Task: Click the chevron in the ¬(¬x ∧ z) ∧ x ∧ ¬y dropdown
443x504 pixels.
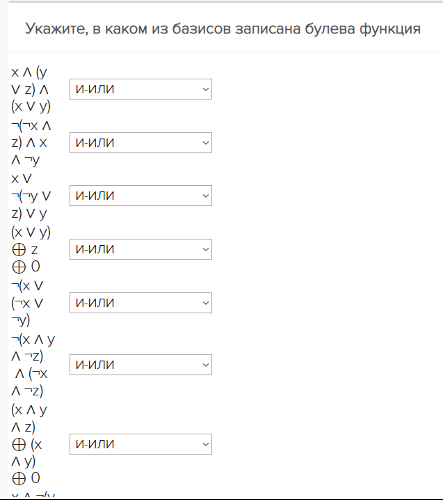Action: pos(204,143)
